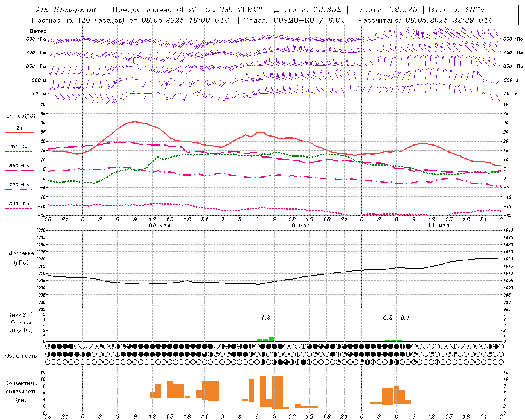
Task: Click the tallest green precipitation bar
Action: [x=272, y=339]
